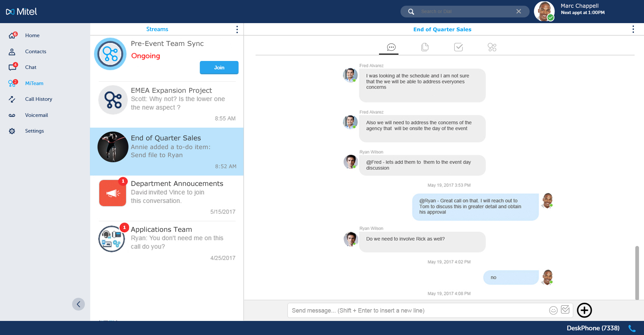Switch to the to-do tasks tab icon
Image resolution: width=644 pixels, height=335 pixels.
(458, 47)
